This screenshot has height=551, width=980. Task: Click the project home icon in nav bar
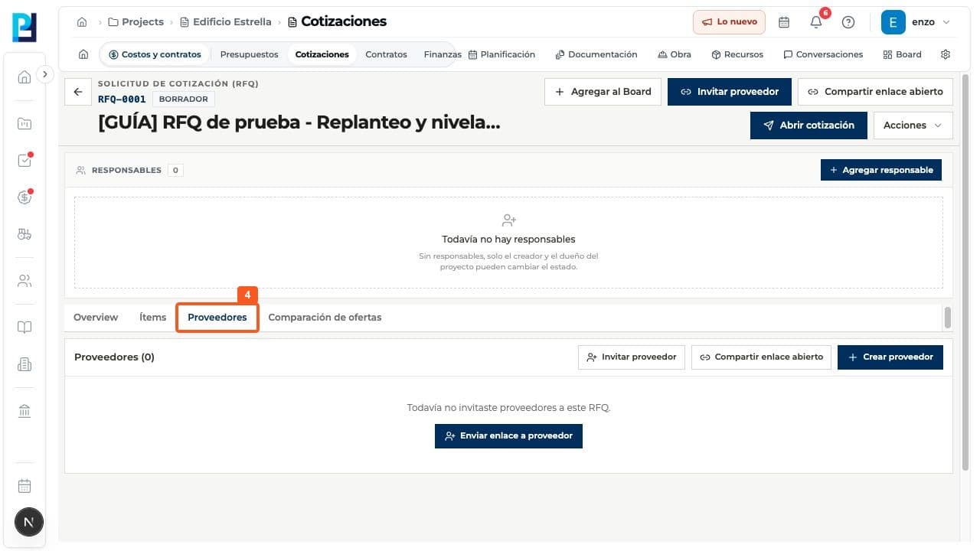83,54
